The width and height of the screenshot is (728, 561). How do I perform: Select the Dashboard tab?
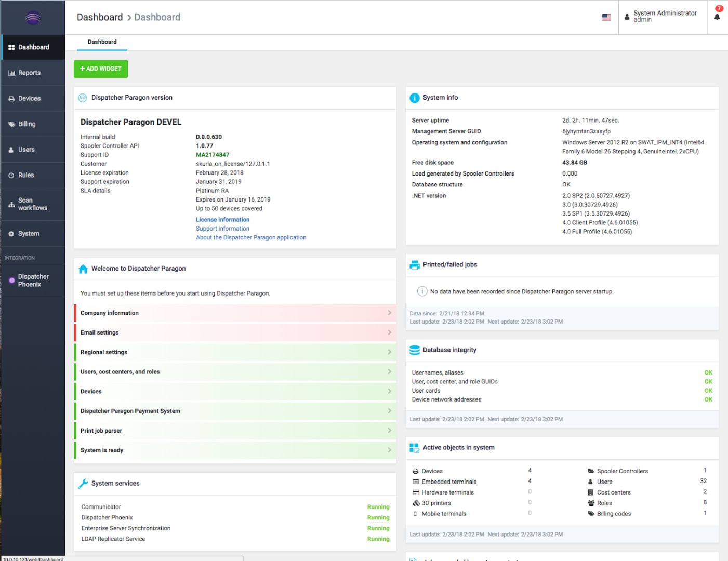click(102, 42)
